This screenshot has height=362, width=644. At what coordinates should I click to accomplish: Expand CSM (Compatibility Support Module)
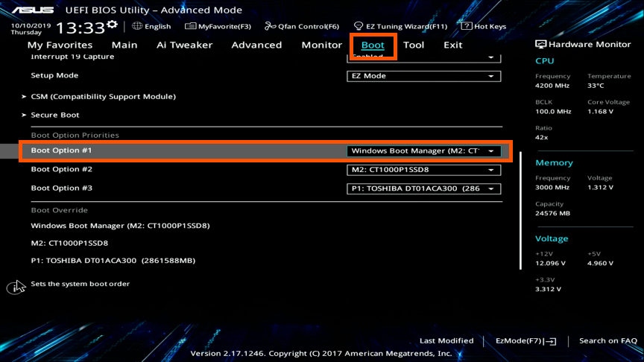click(103, 97)
